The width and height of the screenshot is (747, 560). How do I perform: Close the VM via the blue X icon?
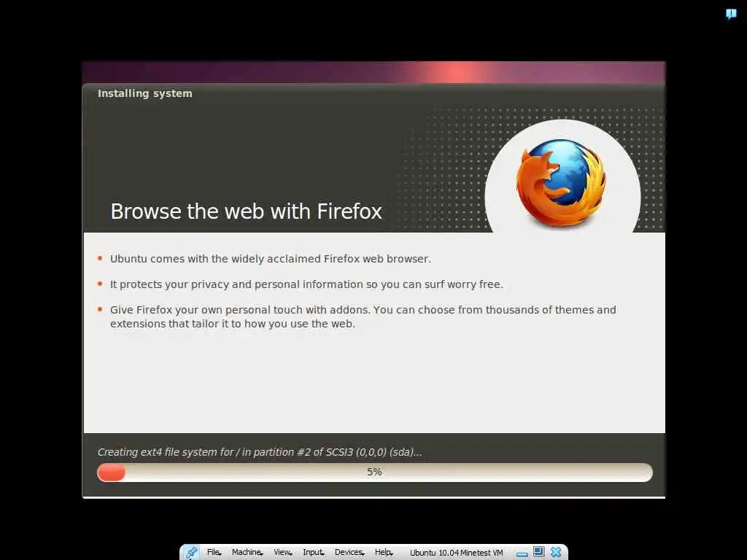556,552
